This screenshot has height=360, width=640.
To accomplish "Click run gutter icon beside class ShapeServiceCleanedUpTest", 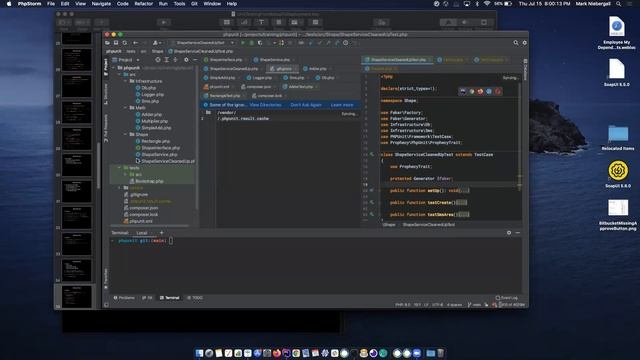I will tap(371, 155).
